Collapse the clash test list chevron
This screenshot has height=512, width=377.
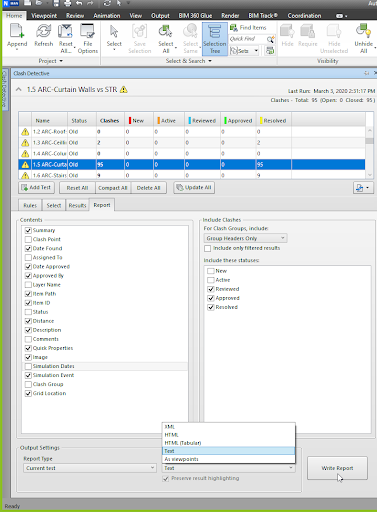coord(19,89)
